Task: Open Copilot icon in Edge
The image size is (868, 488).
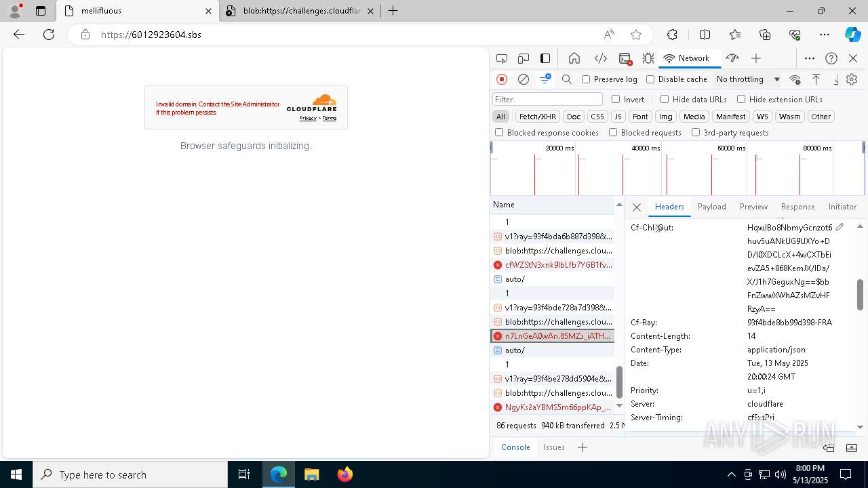Action: (852, 35)
